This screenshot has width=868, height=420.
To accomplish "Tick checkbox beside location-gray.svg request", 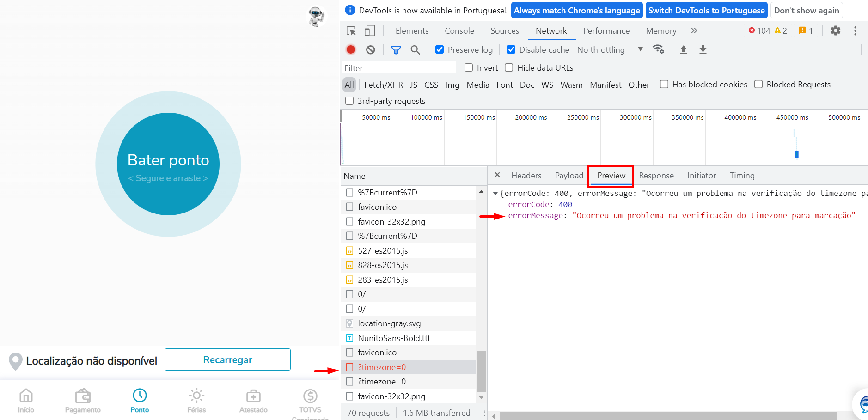I will click(350, 323).
